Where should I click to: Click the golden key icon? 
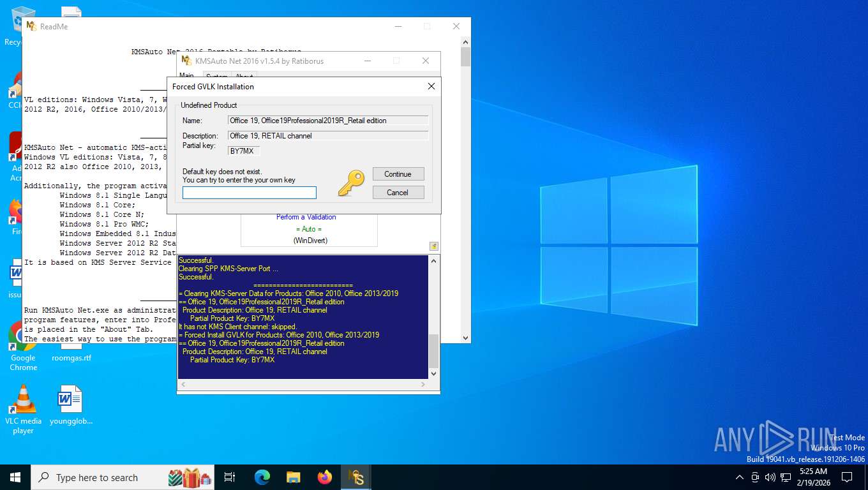pyautogui.click(x=351, y=182)
